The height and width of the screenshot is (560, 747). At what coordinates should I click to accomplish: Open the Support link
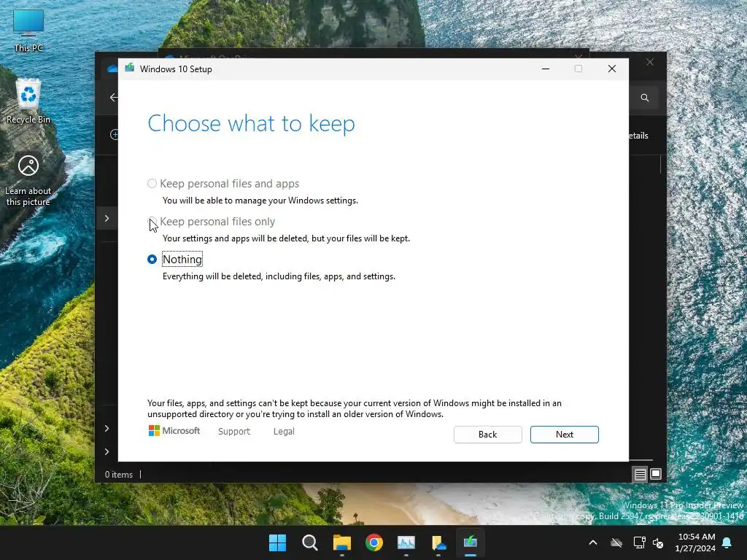[234, 432]
